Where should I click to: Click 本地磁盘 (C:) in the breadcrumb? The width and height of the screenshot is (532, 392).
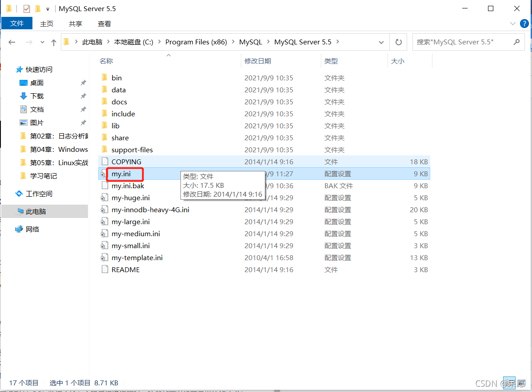point(133,42)
